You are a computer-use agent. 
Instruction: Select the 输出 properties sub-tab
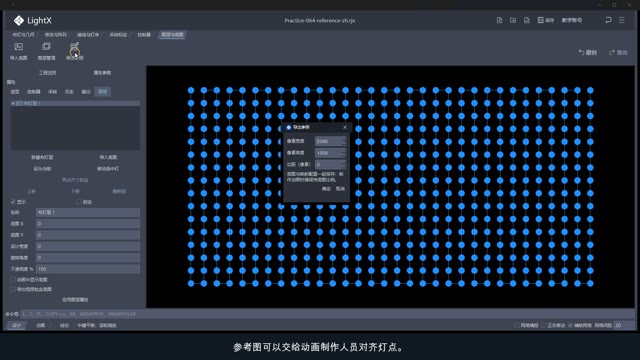pos(86,92)
